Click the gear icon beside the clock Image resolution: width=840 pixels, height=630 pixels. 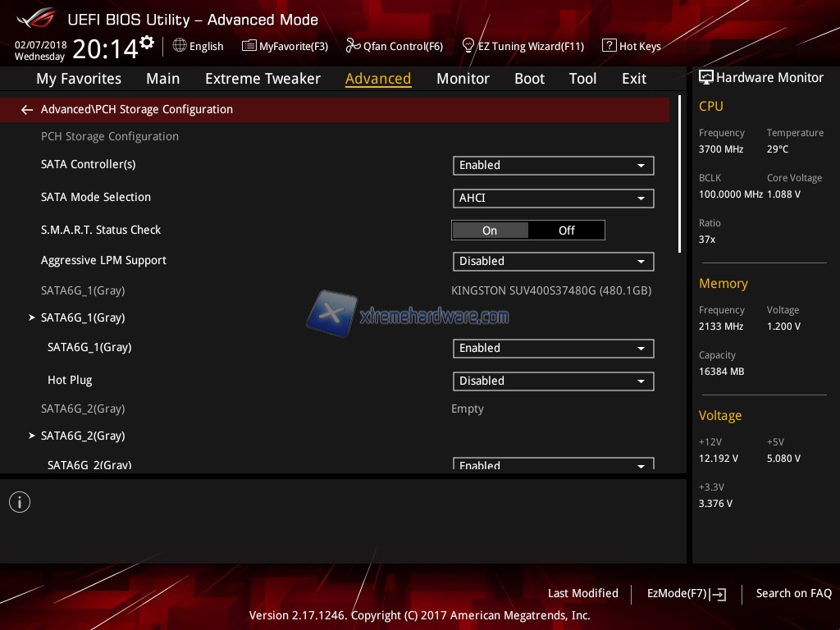[147, 42]
